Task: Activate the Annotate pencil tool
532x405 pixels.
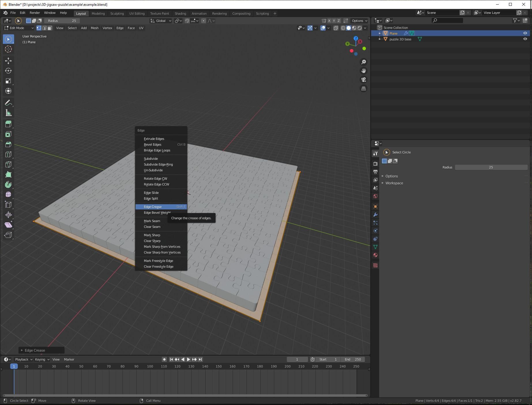Action: tap(8, 103)
